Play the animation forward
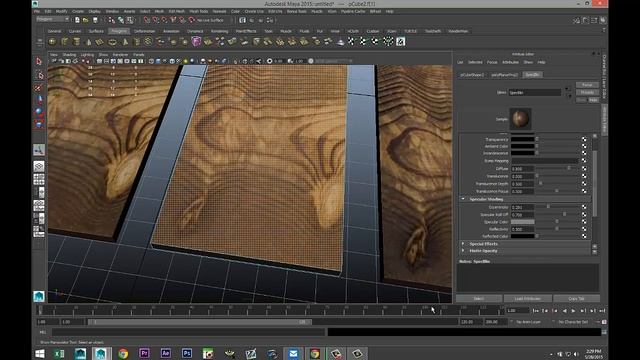 point(573,311)
